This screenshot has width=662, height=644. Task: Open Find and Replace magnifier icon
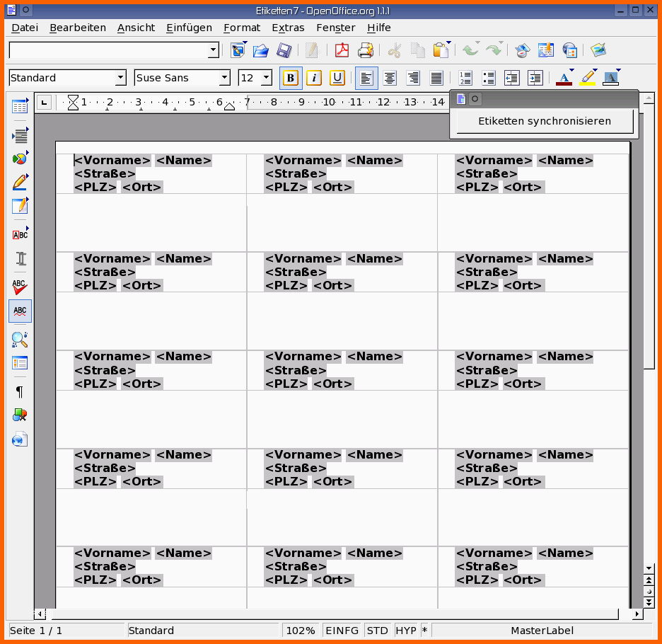20,340
